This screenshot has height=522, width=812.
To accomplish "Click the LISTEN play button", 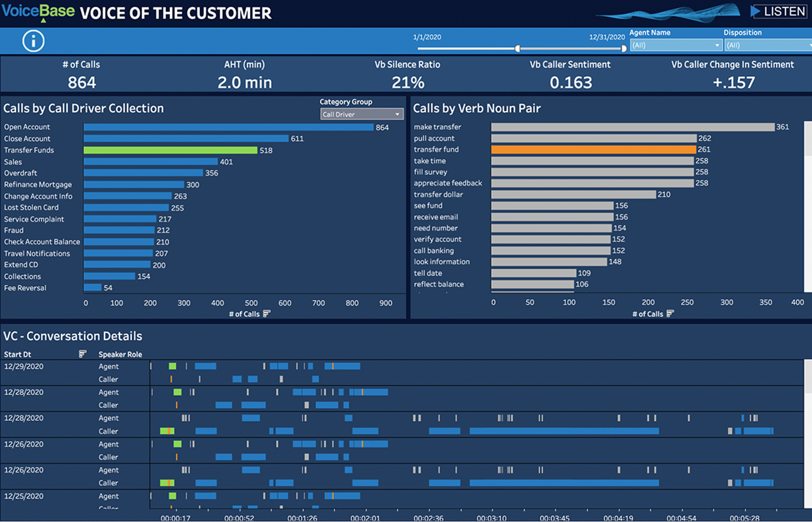I will point(778,11).
